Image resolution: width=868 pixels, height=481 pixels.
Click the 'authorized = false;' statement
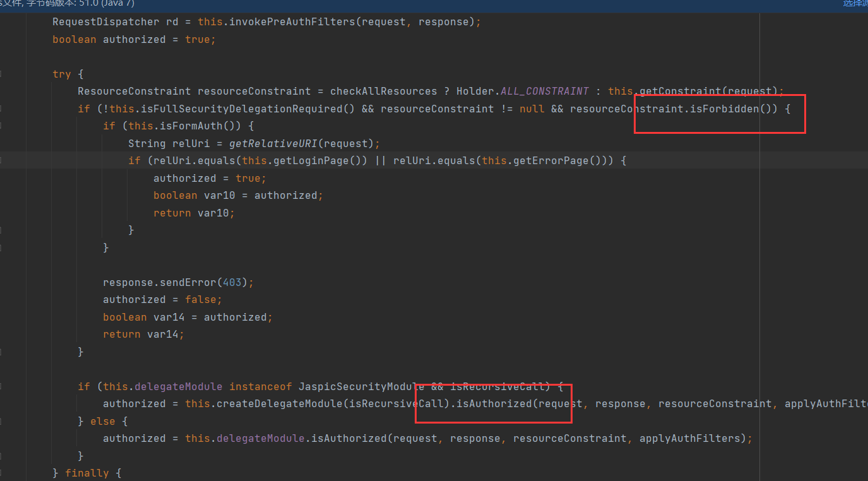click(x=162, y=299)
